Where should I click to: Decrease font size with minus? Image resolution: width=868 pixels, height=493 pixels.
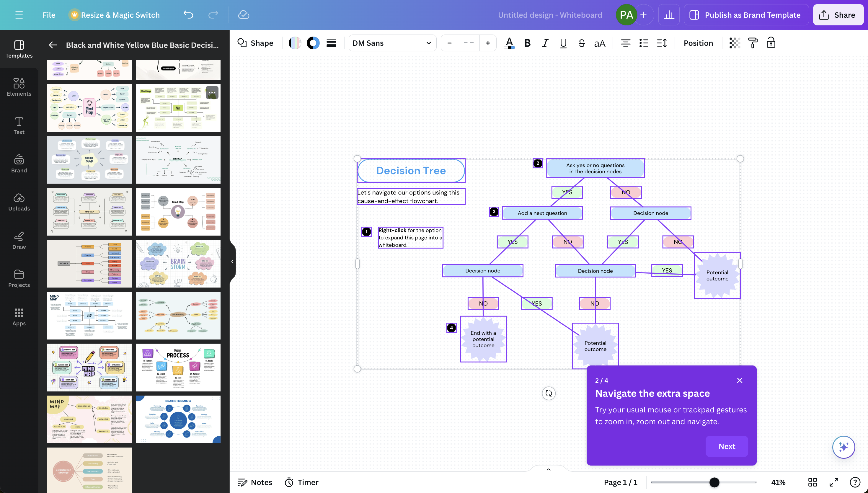pyautogui.click(x=450, y=43)
